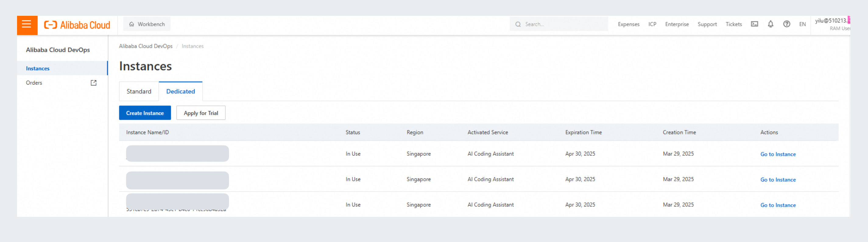Click the help question mark icon
The width and height of the screenshot is (868, 242).
(x=786, y=24)
